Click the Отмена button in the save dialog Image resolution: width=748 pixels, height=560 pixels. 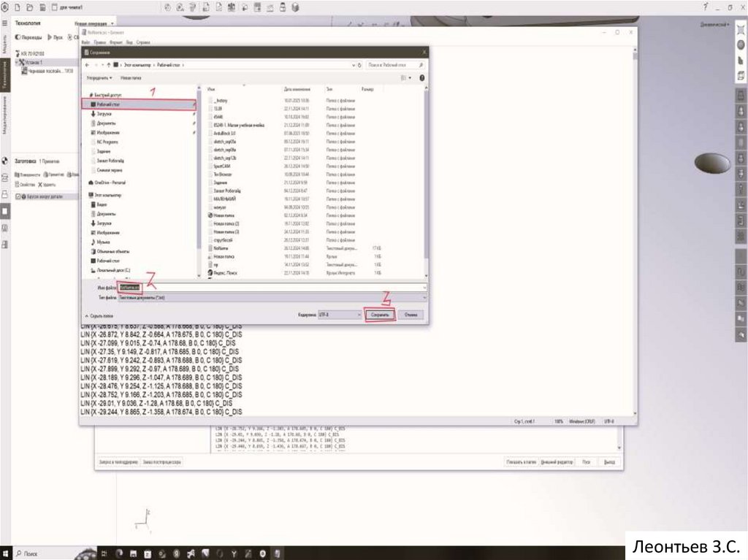click(x=411, y=315)
